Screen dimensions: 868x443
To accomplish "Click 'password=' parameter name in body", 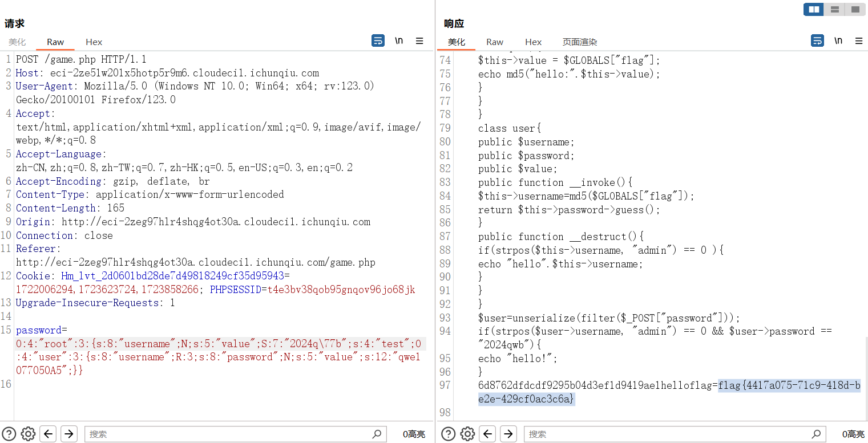I will [42, 330].
